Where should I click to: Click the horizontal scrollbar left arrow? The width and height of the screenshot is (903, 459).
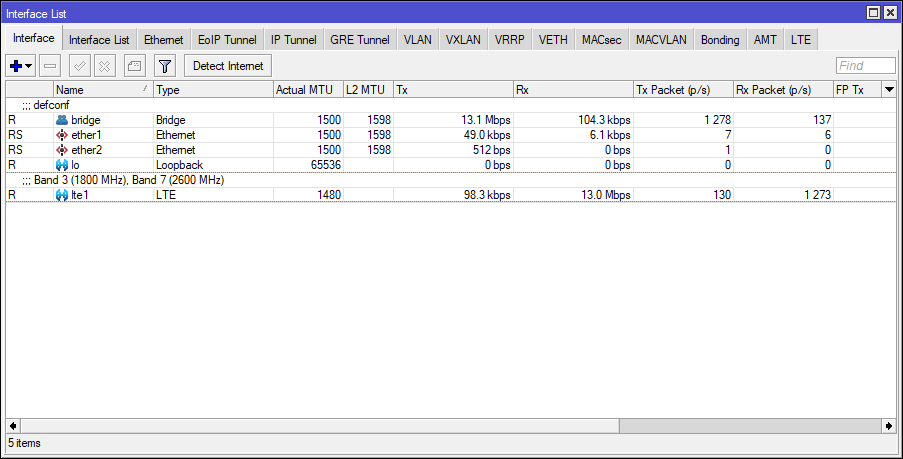tap(13, 426)
